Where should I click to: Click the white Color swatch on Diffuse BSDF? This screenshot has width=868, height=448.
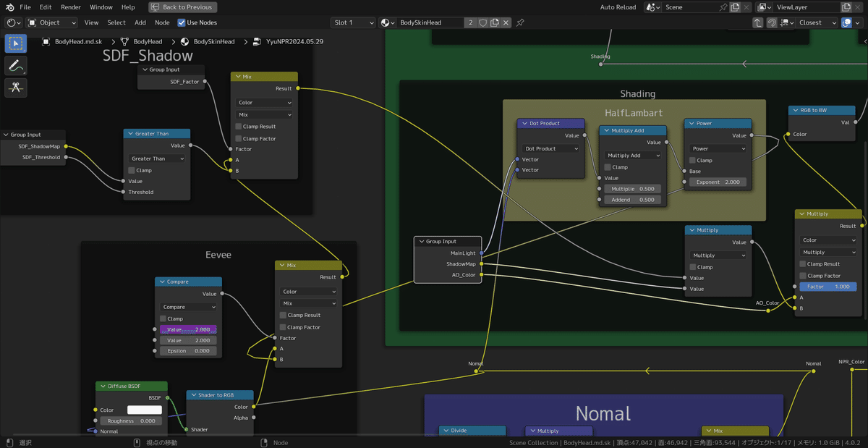coord(144,410)
